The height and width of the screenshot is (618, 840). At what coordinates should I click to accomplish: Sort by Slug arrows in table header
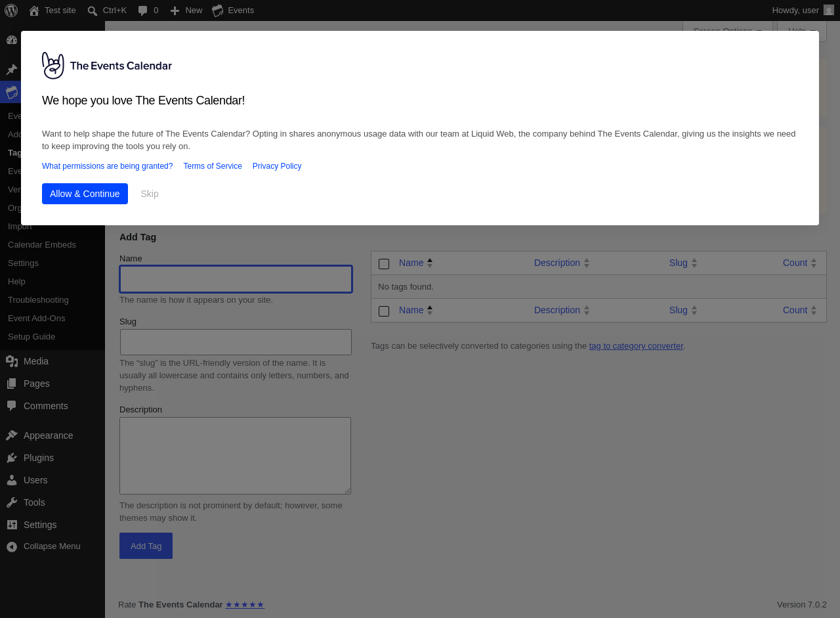coord(694,263)
